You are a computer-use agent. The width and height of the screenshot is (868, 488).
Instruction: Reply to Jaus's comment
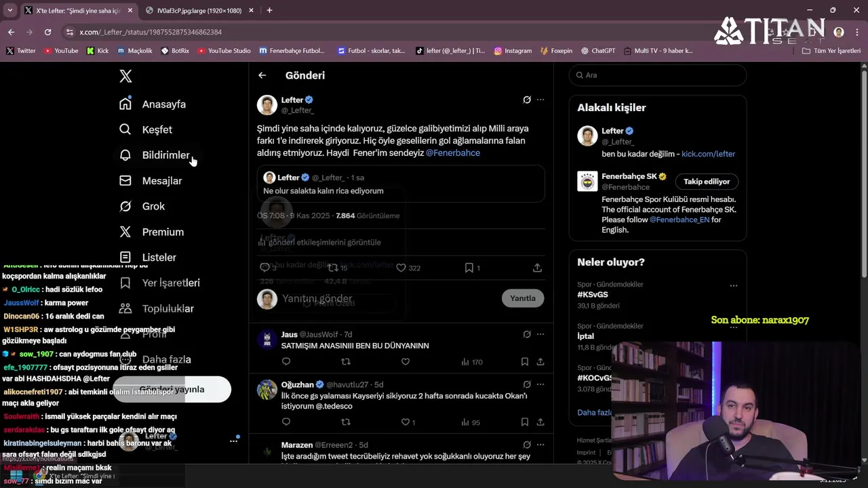pyautogui.click(x=286, y=362)
